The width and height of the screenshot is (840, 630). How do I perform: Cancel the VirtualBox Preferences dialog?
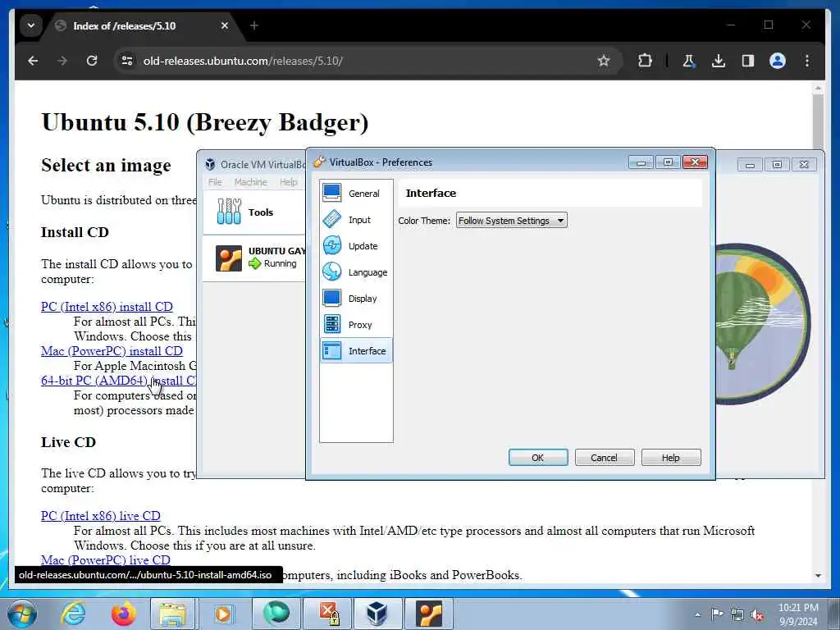coord(605,458)
